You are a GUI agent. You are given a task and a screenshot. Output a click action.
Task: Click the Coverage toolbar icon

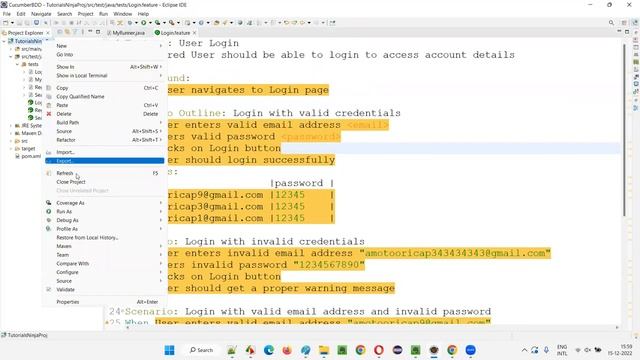pyautogui.click(x=158, y=23)
